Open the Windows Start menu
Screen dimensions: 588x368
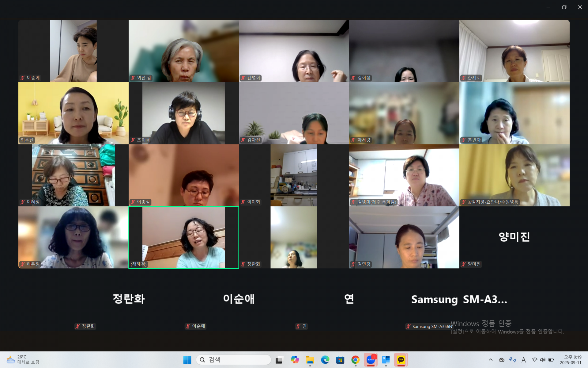point(187,360)
